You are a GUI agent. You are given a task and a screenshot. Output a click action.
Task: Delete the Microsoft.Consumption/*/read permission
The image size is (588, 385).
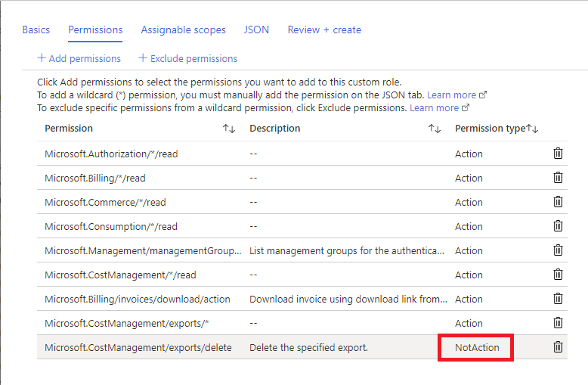point(558,226)
